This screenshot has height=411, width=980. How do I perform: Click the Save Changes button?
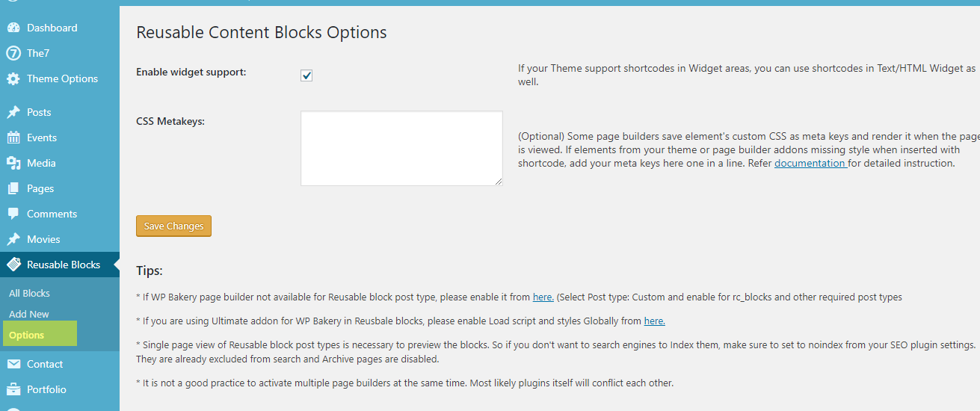click(x=173, y=226)
